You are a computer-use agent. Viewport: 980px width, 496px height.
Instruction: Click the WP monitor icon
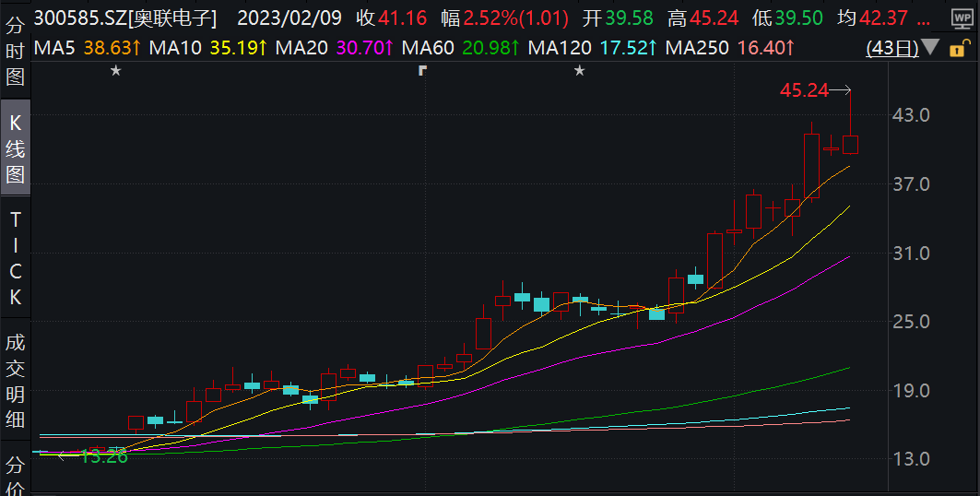point(962,18)
